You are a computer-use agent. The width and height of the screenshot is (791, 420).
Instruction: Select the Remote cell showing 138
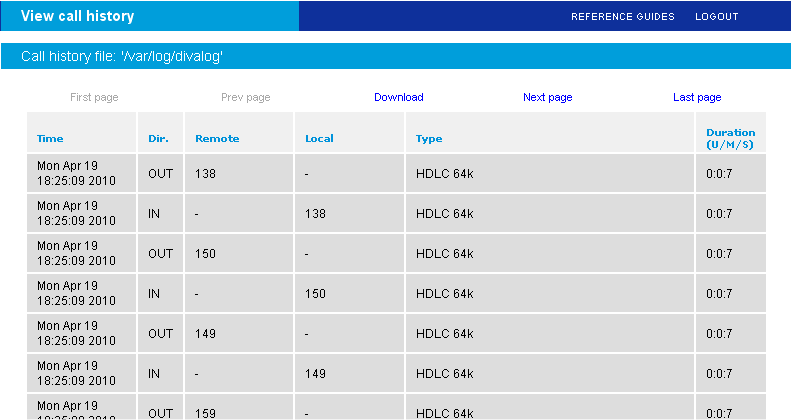click(x=205, y=174)
